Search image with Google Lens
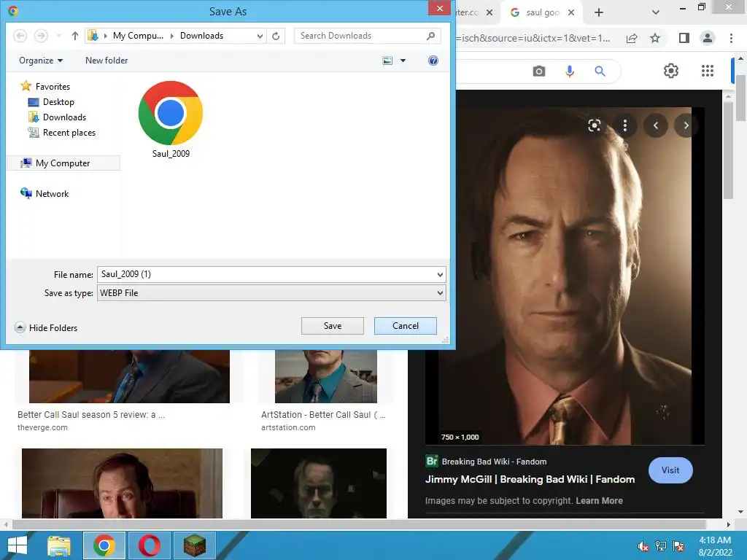 (594, 125)
